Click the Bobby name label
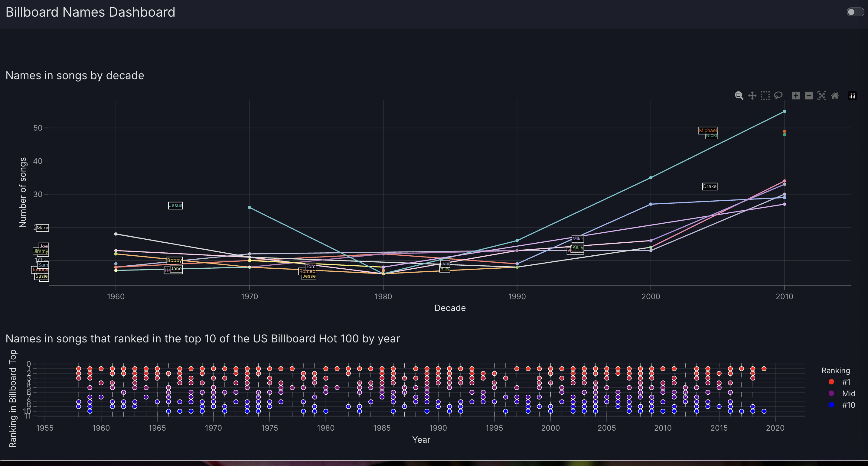The image size is (868, 466). point(175,260)
